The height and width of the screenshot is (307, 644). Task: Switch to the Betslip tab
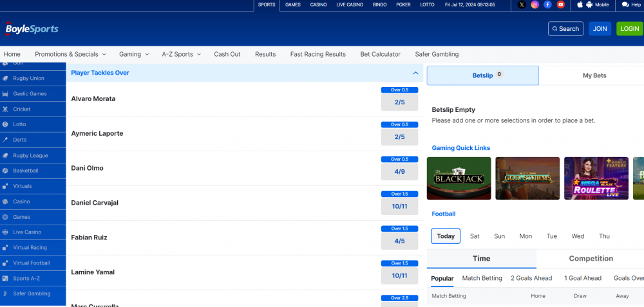coord(482,75)
